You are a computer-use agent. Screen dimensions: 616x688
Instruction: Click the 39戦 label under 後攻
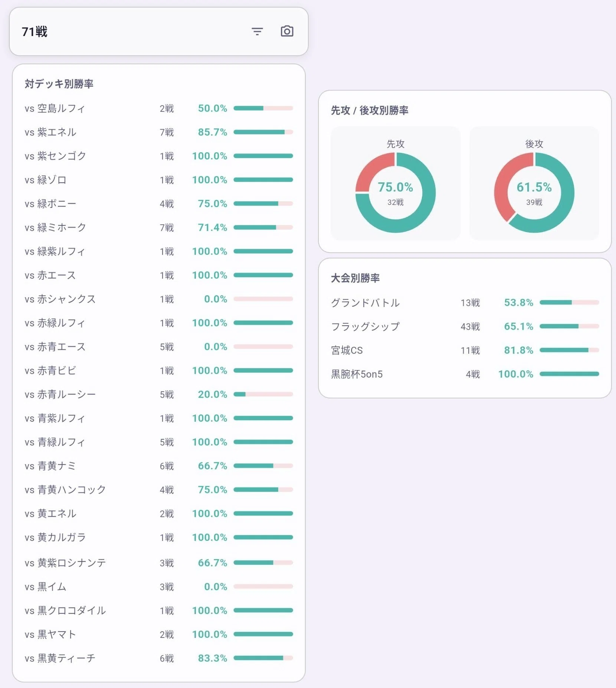tap(534, 202)
